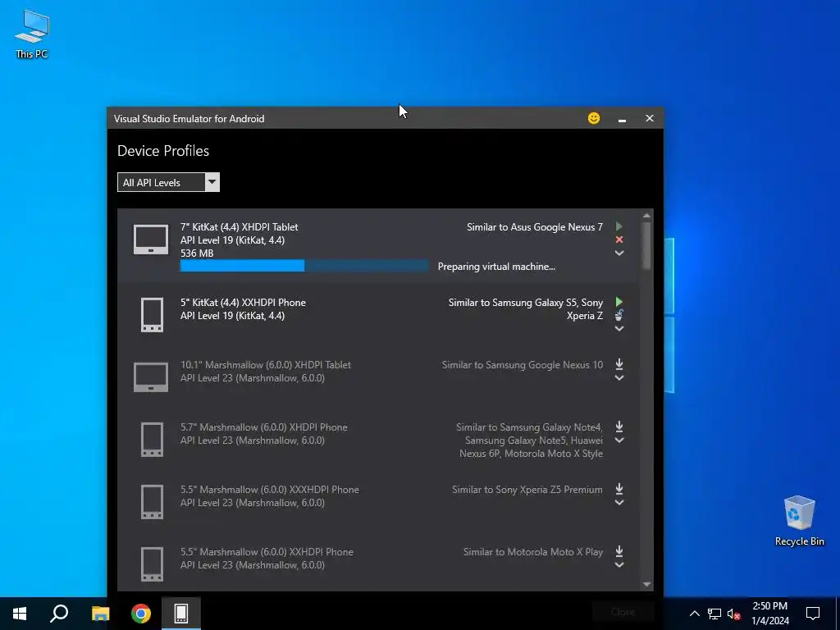Click the device list scrollbar thumb
Image resolution: width=840 pixels, height=630 pixels.
(646, 245)
